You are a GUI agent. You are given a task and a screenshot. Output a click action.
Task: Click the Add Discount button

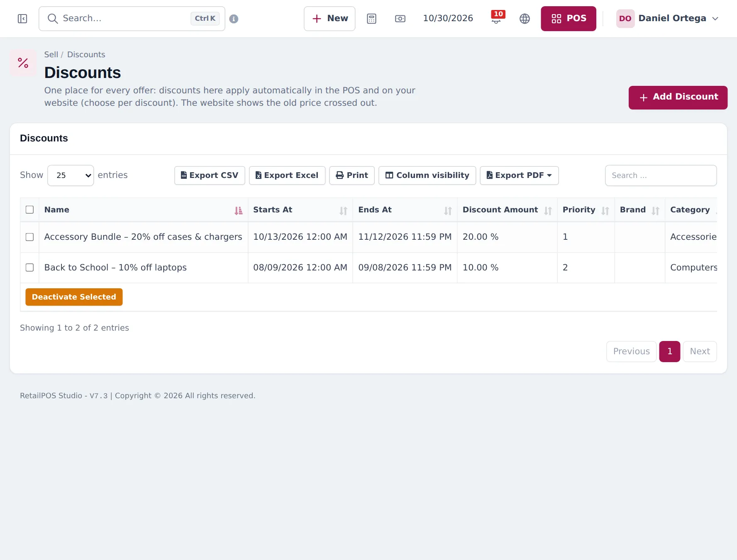(x=678, y=97)
